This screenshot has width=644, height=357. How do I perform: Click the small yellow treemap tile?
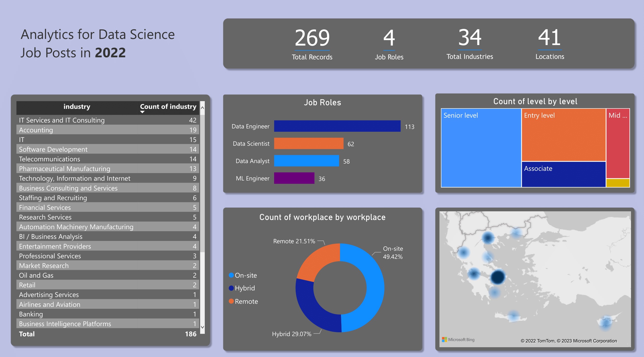coord(618,183)
